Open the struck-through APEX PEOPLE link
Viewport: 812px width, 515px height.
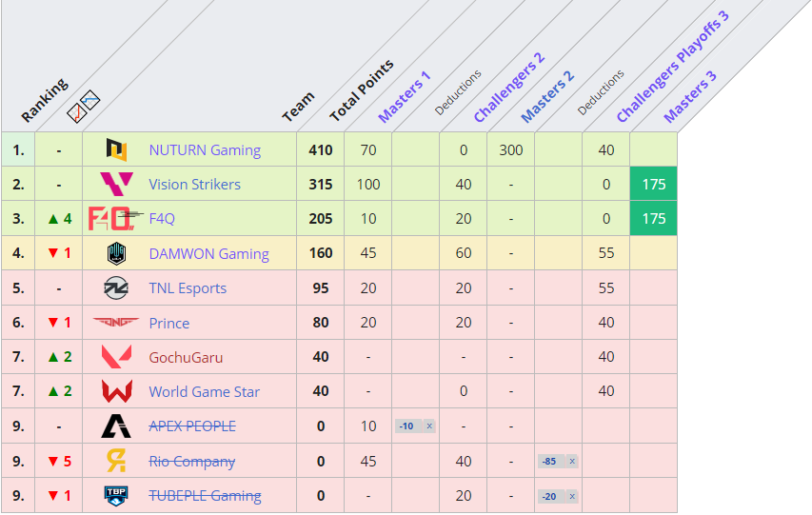(x=192, y=426)
